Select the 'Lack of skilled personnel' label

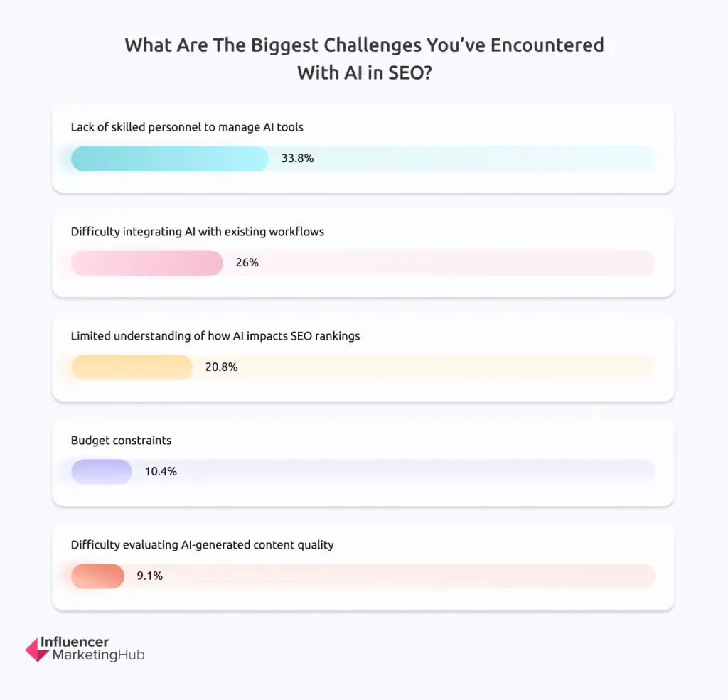pos(187,127)
